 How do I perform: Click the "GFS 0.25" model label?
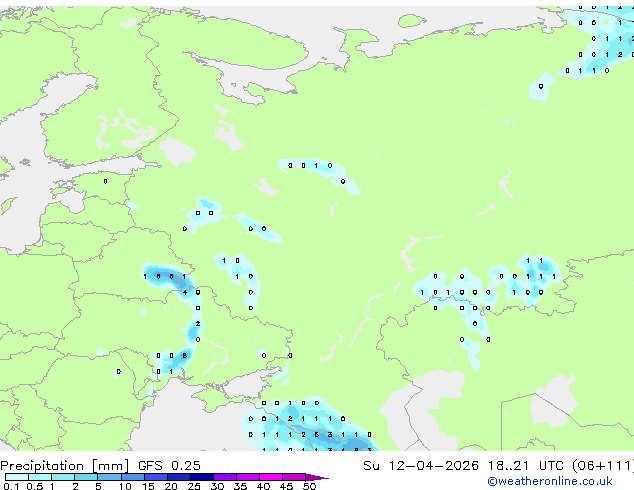(169, 466)
